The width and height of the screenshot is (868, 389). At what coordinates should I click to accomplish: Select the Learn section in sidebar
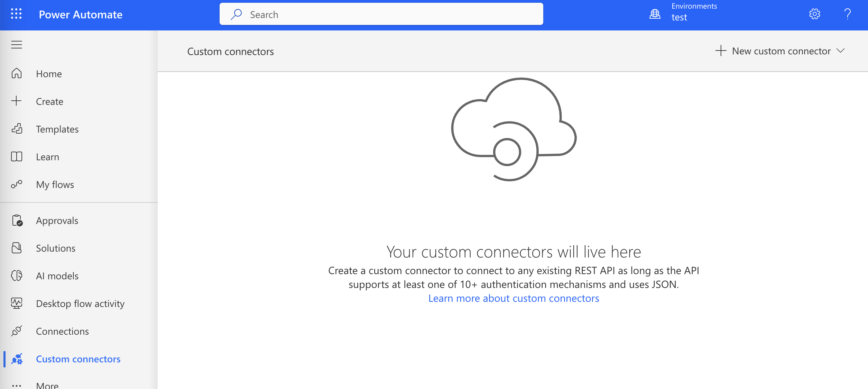click(47, 157)
